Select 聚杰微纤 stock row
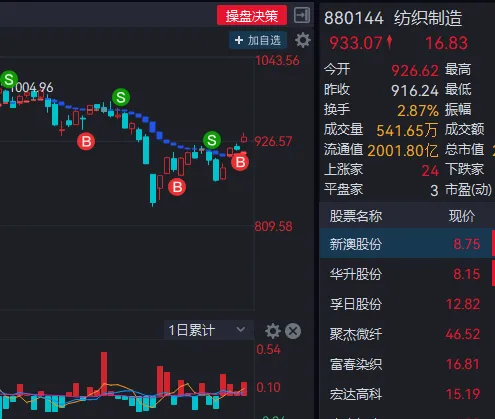The width and height of the screenshot is (495, 419). tap(407, 334)
